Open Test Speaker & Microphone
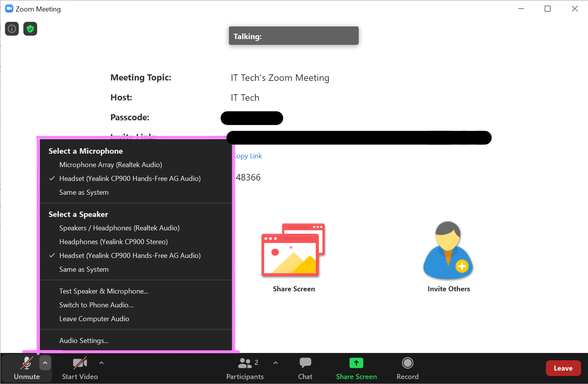Screen dimensions: 588x384 (136, 291)
